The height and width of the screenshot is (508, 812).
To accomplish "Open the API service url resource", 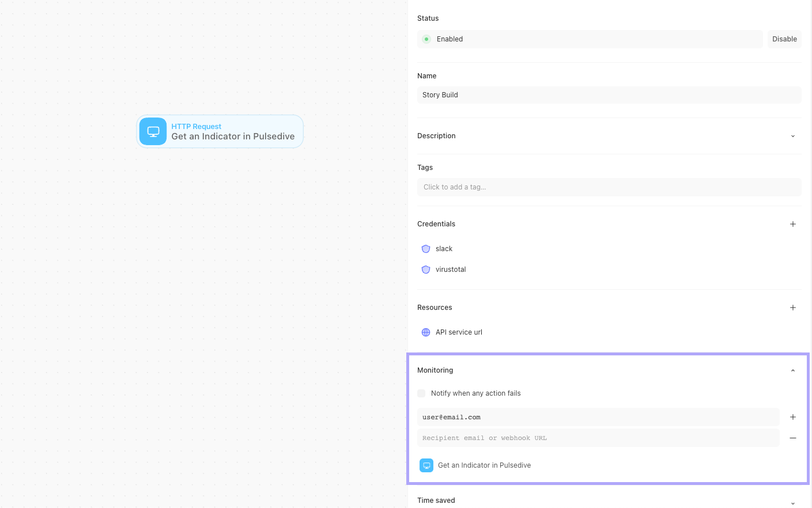I will 459,332.
